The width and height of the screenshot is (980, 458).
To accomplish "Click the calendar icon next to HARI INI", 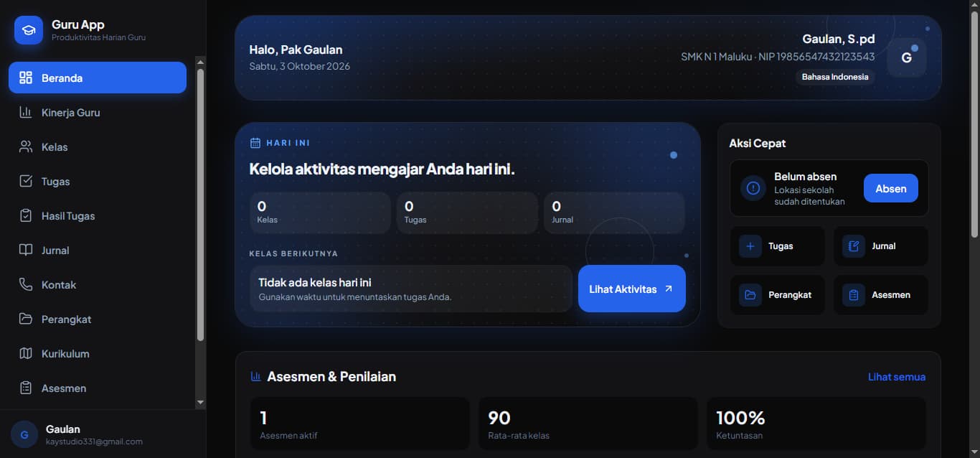I will tap(255, 143).
